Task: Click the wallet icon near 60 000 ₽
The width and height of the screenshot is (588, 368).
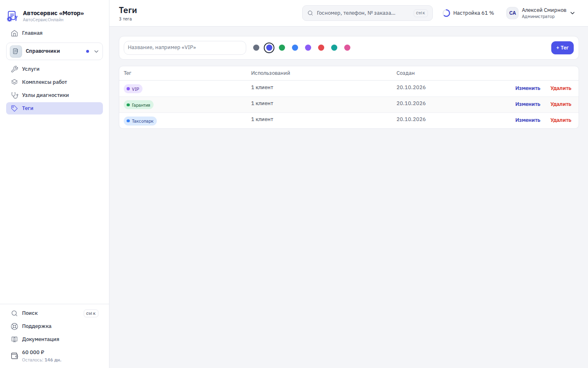Action: point(15,356)
